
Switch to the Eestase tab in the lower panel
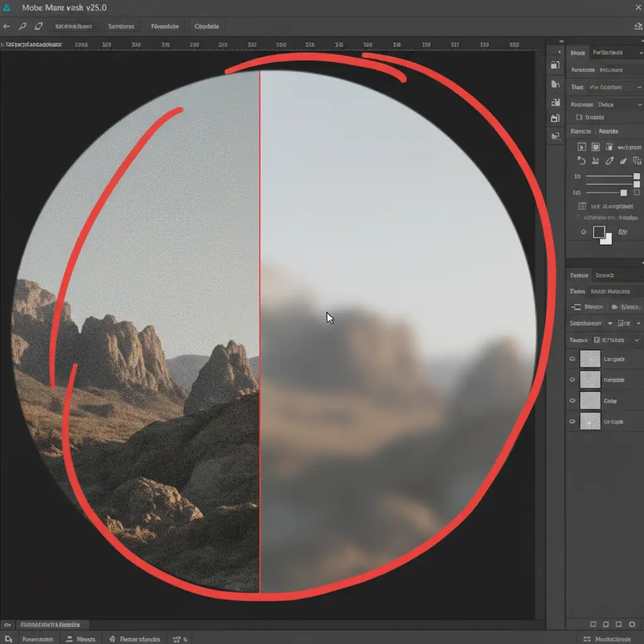579,275
